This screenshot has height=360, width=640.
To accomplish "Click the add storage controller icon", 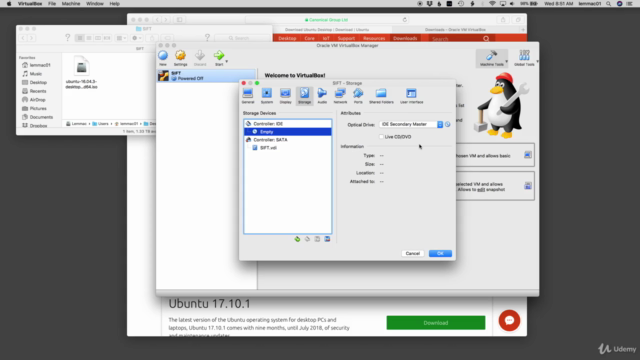I will point(297,239).
